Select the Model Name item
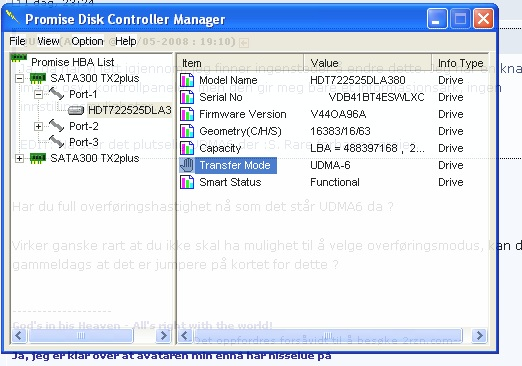522x366 pixels. point(228,80)
